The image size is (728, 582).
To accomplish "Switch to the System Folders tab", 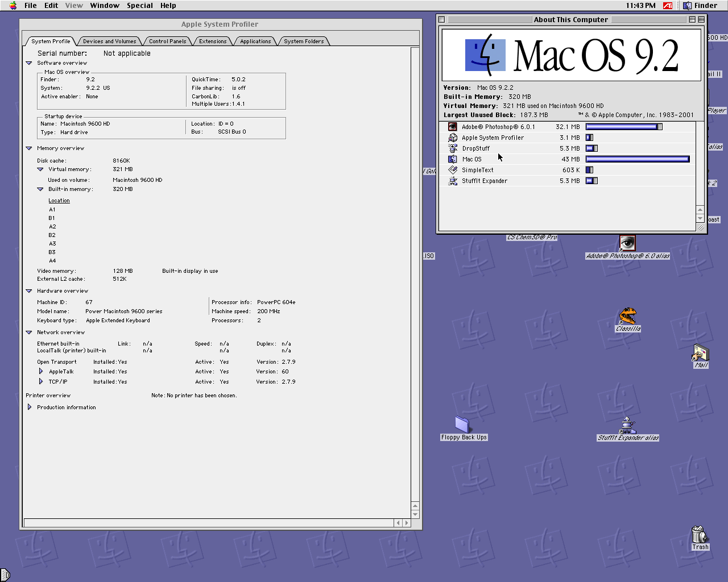I will pos(304,41).
